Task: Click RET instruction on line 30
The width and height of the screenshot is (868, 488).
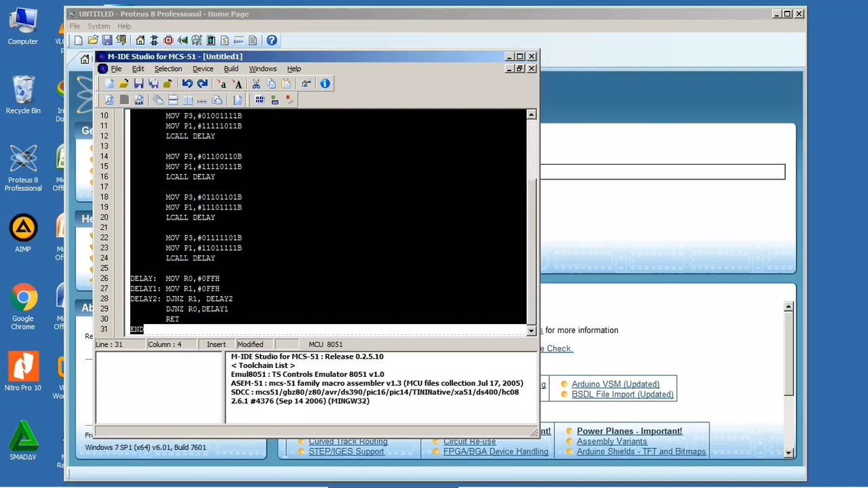Action: pos(172,319)
